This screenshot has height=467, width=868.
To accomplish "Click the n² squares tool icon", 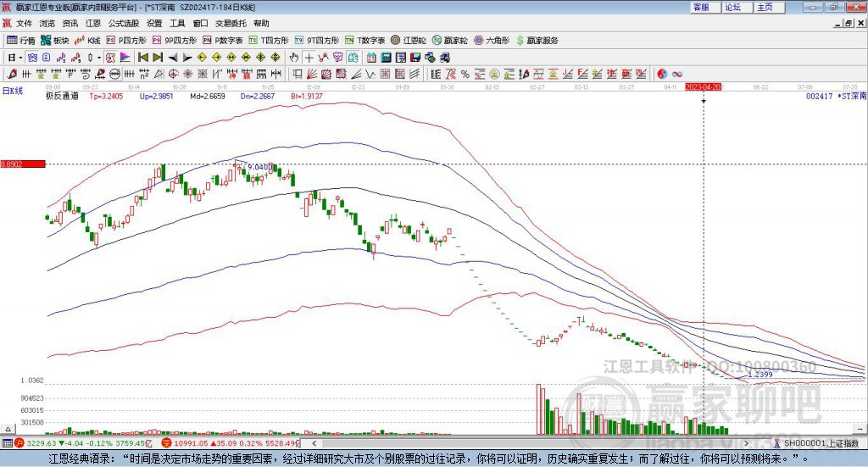I will (144, 74).
